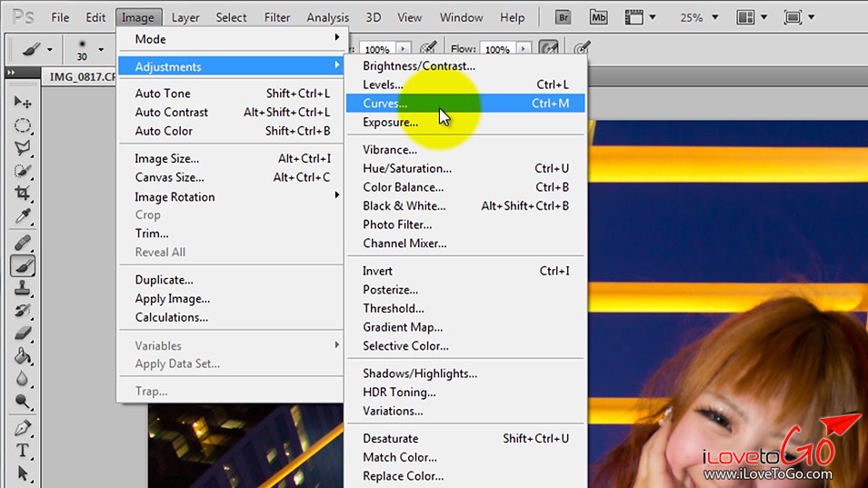
Task: Select the Blur tool
Action: 23,379
